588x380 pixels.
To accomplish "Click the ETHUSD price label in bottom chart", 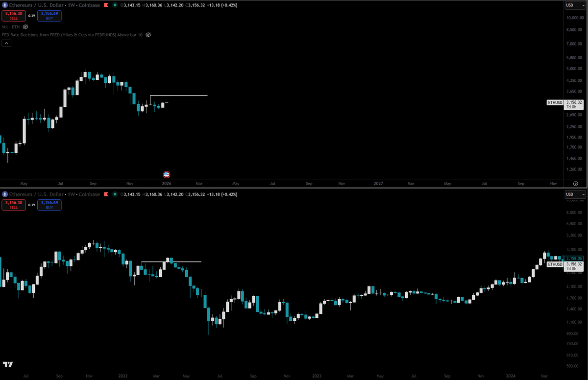I will point(555,264).
